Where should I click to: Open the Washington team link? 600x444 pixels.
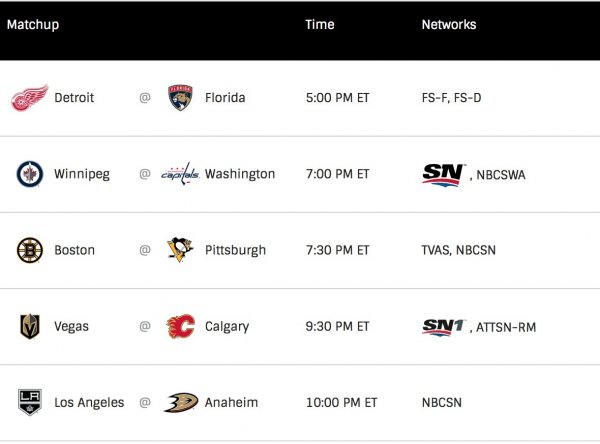pos(239,174)
